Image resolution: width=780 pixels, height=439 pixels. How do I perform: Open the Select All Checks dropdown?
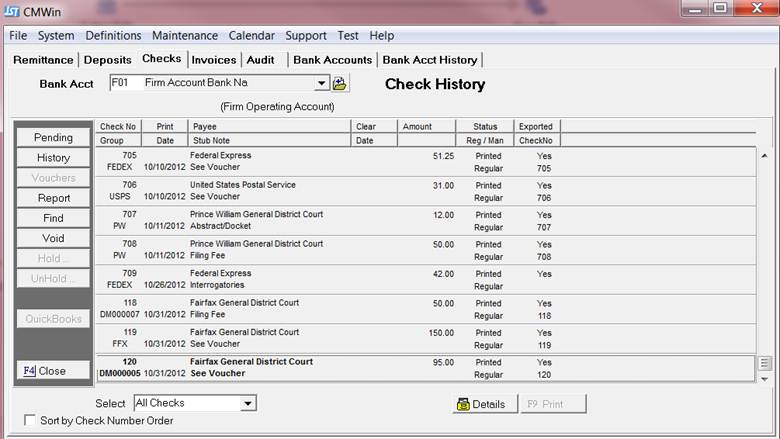click(248, 403)
